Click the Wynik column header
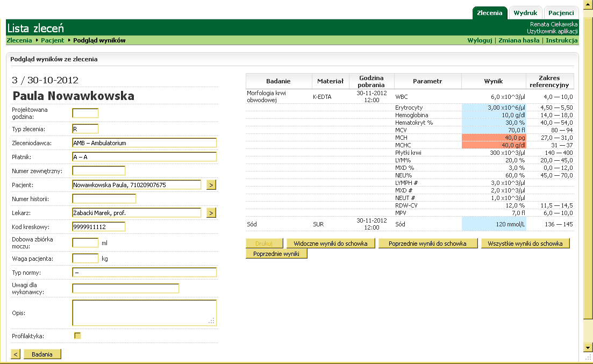This screenshot has height=364, width=593. click(x=494, y=81)
